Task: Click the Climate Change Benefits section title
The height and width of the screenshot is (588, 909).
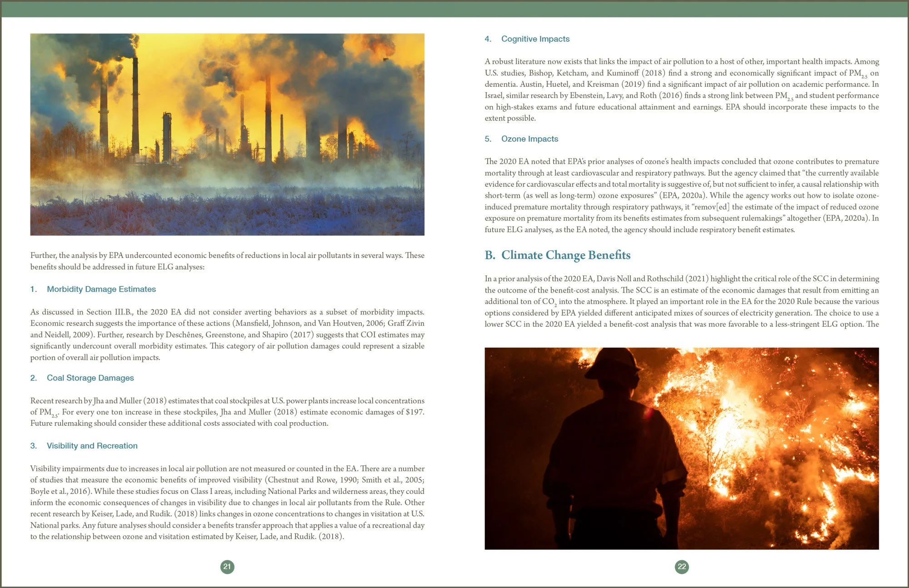Action: tap(565, 255)
